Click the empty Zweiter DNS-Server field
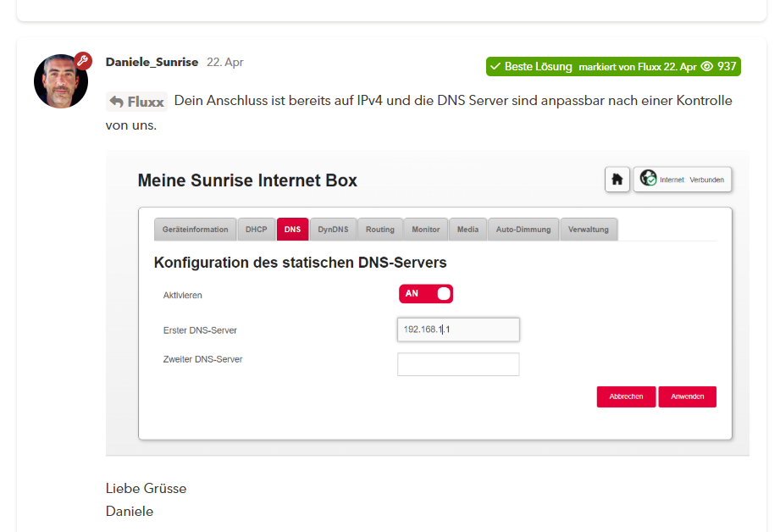Screen dimensions: 780x532 (458, 364)
